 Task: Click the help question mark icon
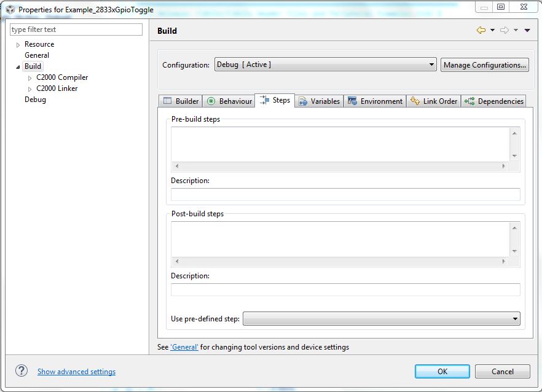tap(22, 370)
